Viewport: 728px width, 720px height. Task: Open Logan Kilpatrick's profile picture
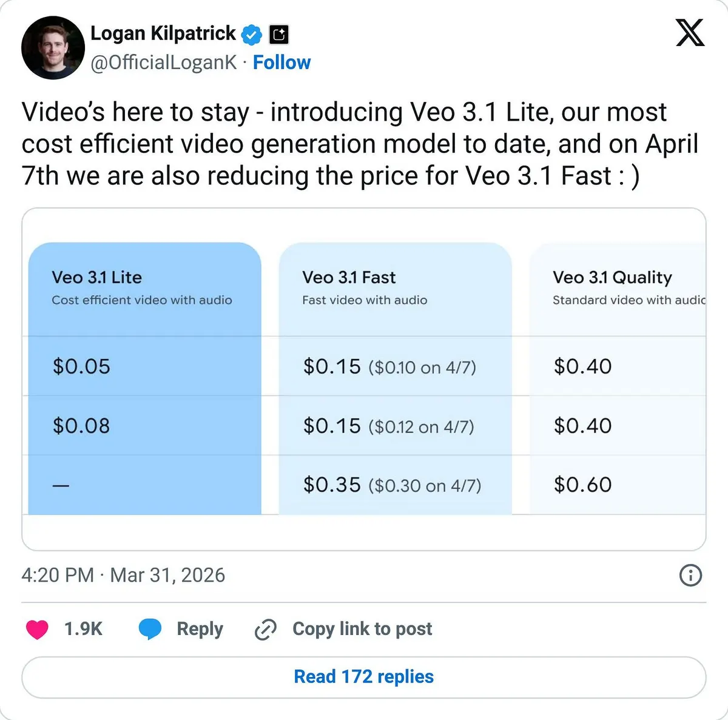(x=53, y=47)
